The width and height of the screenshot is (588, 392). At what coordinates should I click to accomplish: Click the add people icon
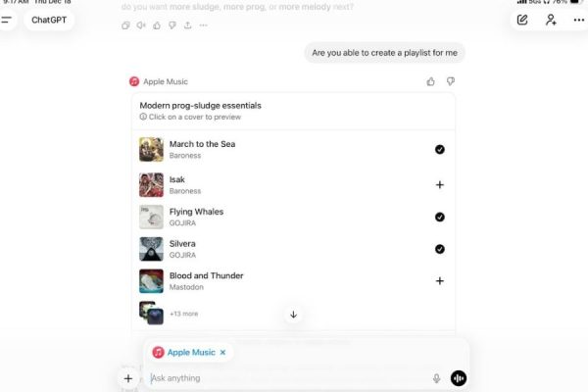551,20
